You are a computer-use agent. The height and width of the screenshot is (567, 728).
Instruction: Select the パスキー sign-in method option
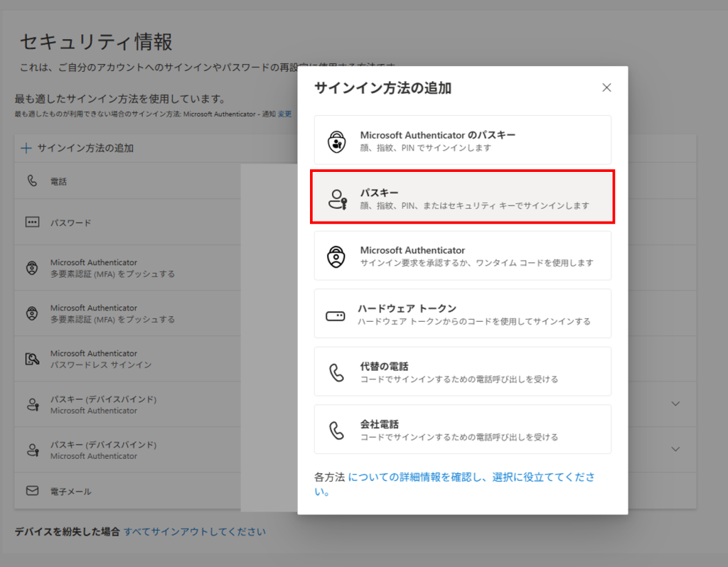[462, 198]
